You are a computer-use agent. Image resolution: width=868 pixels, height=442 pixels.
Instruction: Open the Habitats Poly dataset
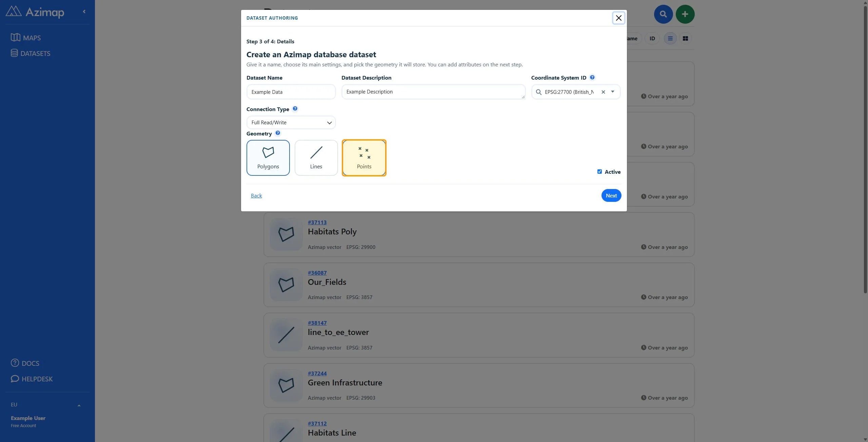332,232
